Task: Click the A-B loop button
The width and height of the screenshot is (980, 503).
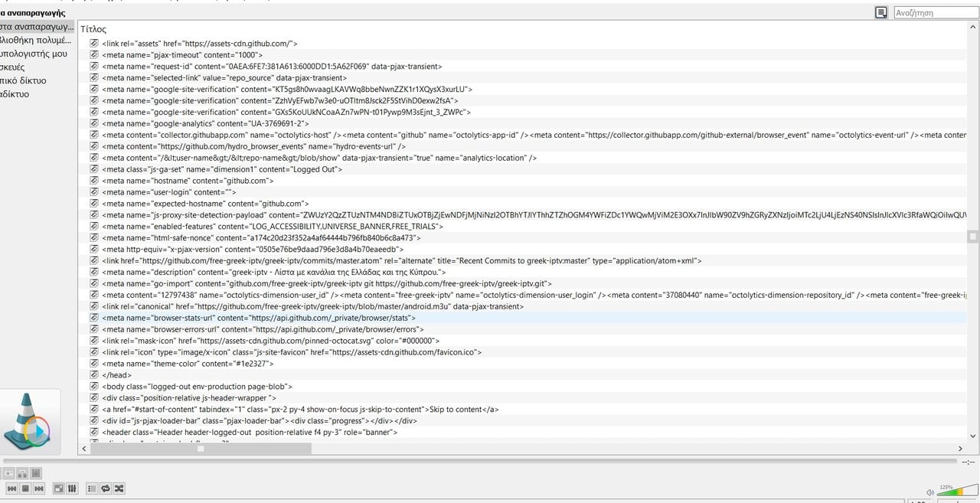Action: click(22, 473)
